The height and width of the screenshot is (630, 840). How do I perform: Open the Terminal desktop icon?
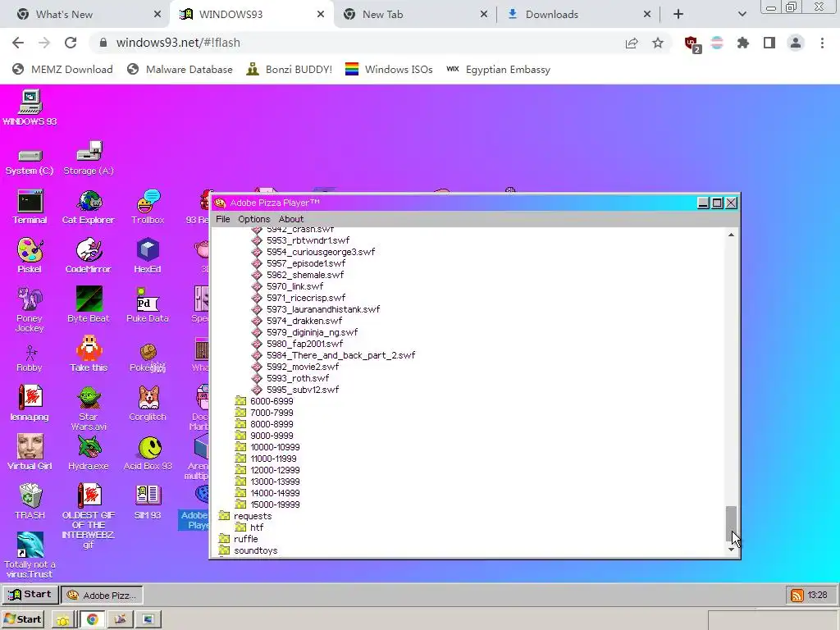coord(30,207)
